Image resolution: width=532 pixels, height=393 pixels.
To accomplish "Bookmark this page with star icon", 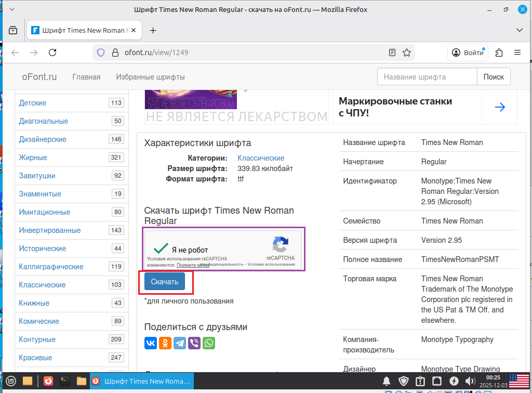I will coord(407,53).
